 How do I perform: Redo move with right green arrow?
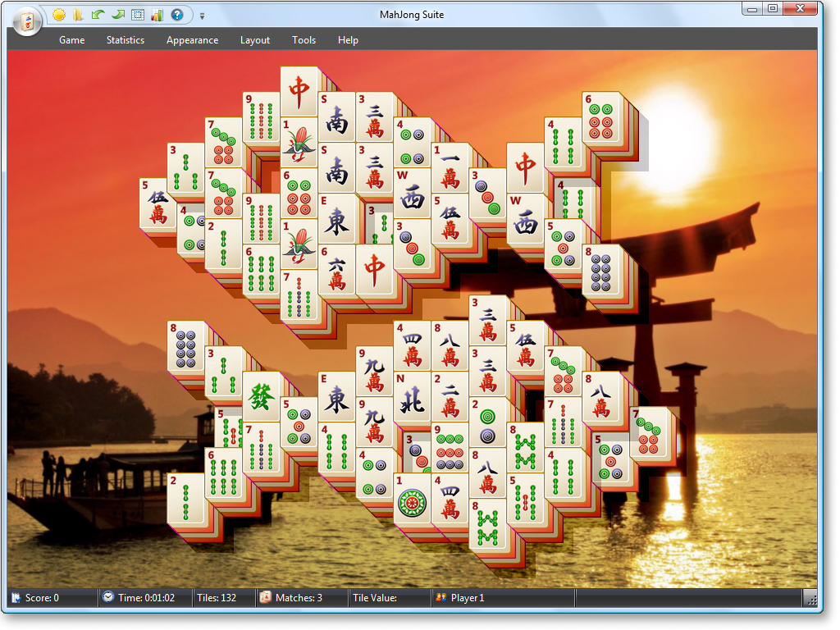pyautogui.click(x=118, y=15)
